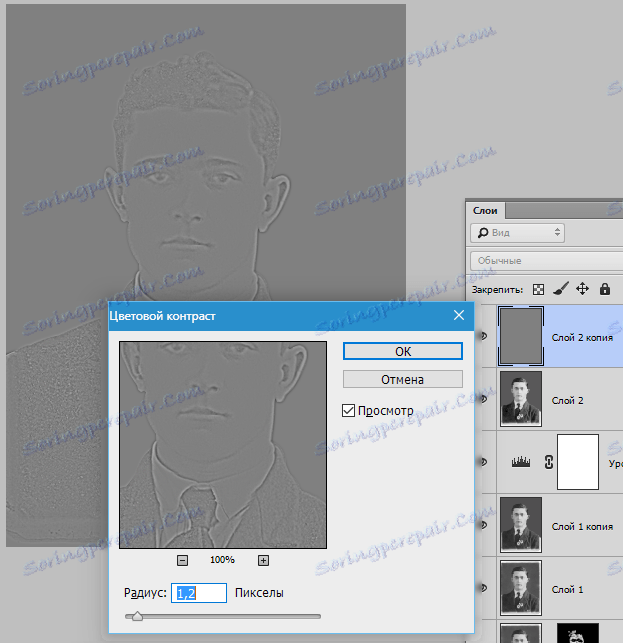This screenshot has height=643, width=623.
Task: Lock layer position move icon
Action: pyautogui.click(x=582, y=289)
